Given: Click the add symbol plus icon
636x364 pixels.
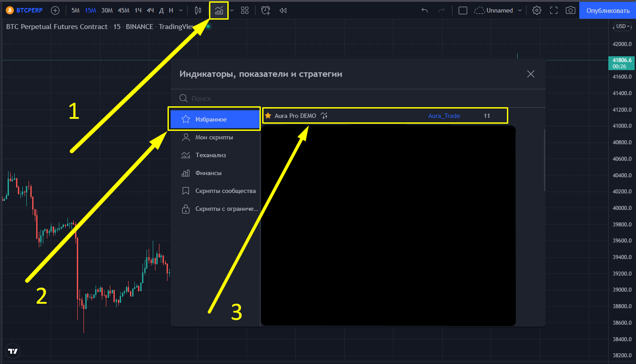Looking at the screenshot, I should pyautogui.click(x=55, y=10).
